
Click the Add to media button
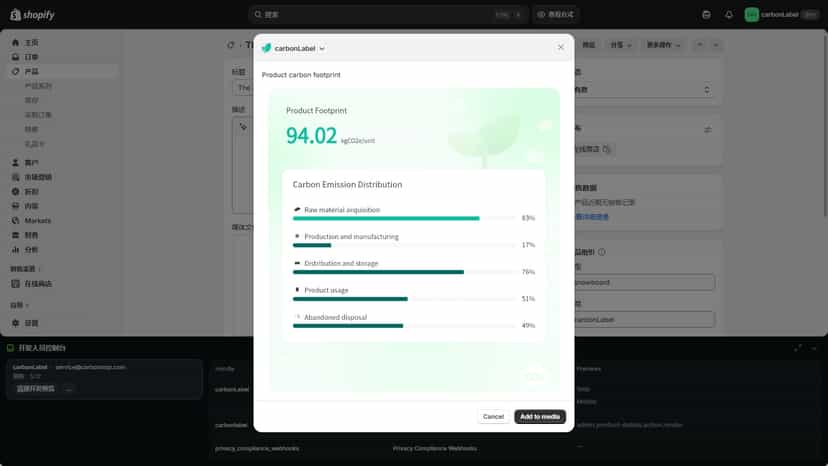540,416
